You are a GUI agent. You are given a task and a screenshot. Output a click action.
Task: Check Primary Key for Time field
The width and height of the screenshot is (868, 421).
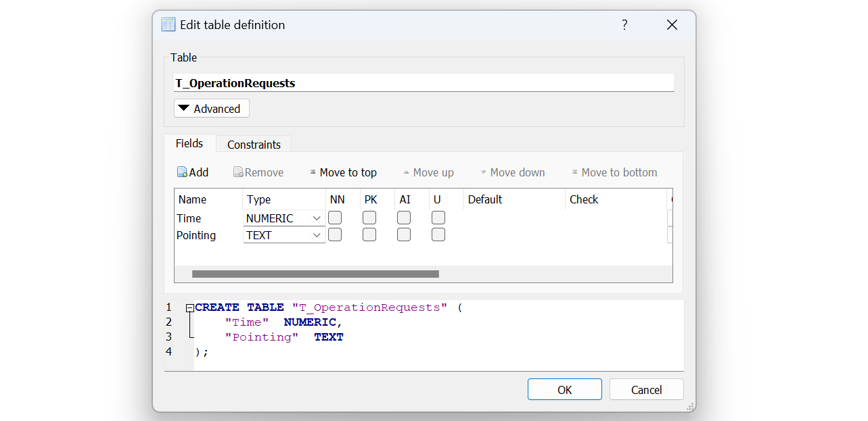coord(369,218)
